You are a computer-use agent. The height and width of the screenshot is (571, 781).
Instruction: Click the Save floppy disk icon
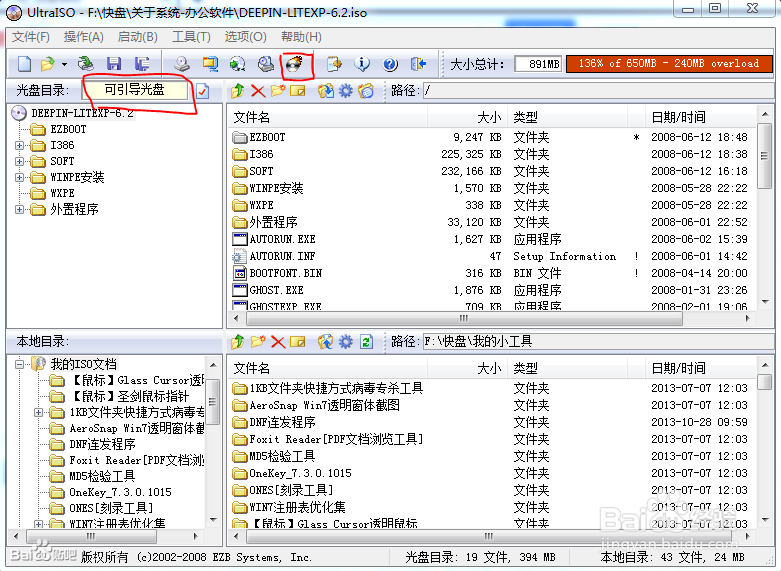click(x=114, y=64)
